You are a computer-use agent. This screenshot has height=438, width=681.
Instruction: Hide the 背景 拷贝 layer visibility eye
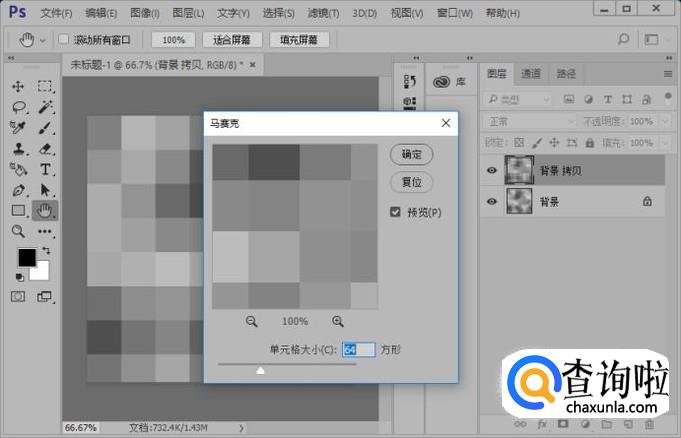492,170
